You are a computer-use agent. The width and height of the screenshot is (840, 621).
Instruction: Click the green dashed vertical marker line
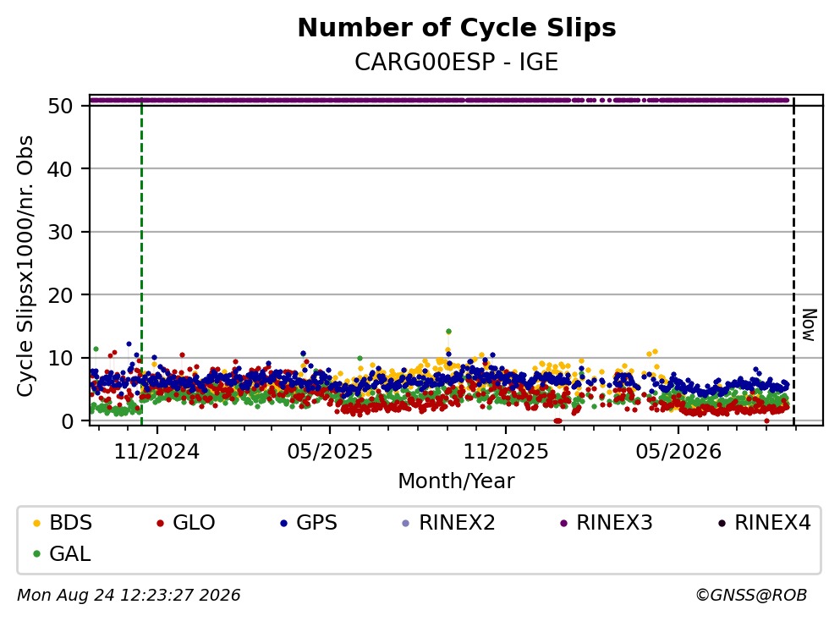point(141,261)
